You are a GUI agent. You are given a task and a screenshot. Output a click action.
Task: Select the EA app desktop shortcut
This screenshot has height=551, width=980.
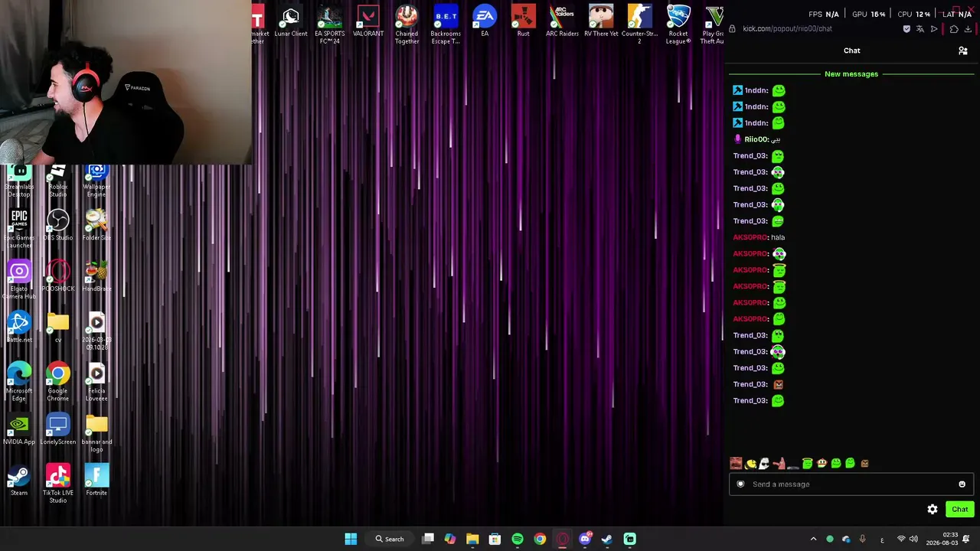[485, 22]
